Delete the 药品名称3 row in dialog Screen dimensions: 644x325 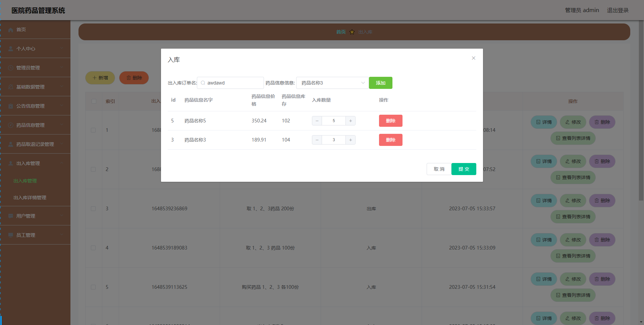pos(391,140)
